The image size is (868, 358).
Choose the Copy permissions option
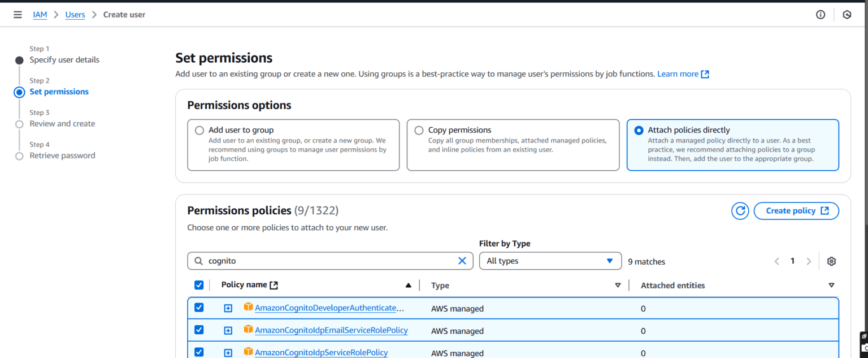[419, 130]
